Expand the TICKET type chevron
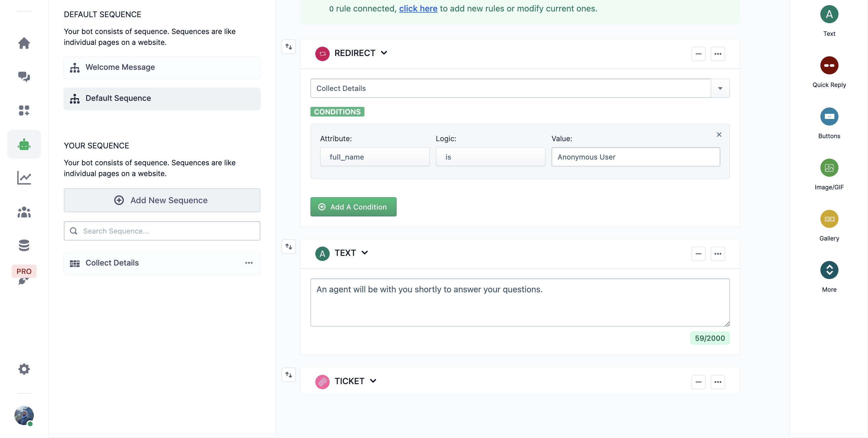Image resolution: width=868 pixels, height=438 pixels. click(x=373, y=381)
